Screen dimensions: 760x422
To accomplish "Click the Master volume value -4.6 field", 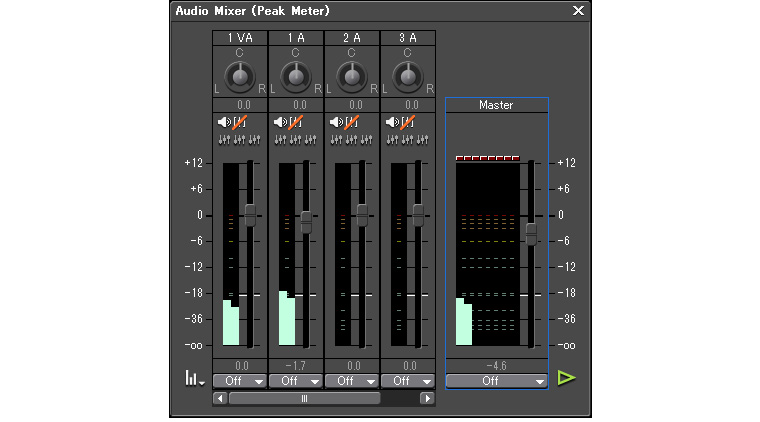I will (x=497, y=366).
